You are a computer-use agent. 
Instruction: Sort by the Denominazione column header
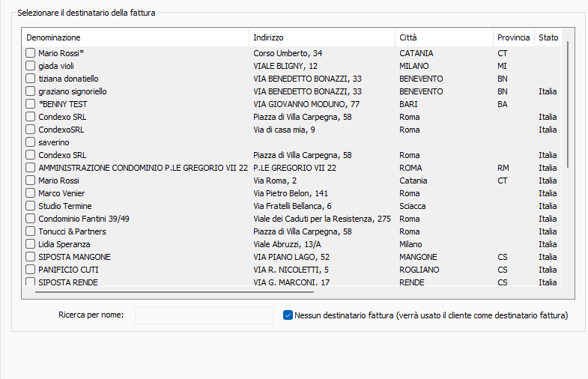pos(135,37)
